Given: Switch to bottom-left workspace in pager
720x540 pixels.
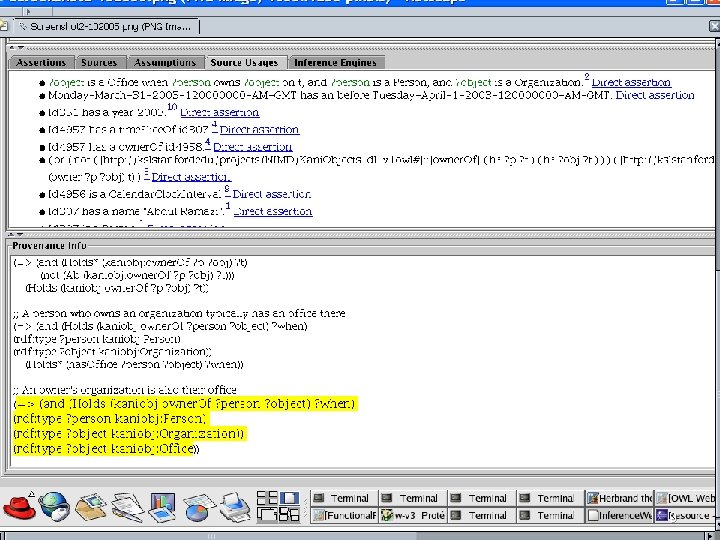Looking at the screenshot, I should [267, 514].
